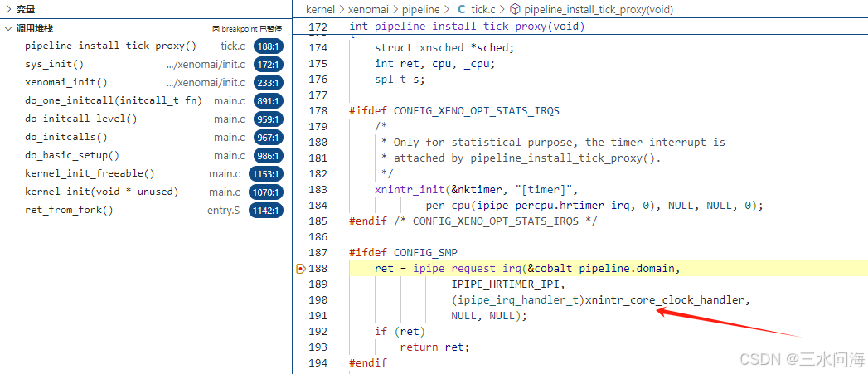The height and width of the screenshot is (374, 868).
Task: Select ret_from_fork() stack frame
Action: (146, 211)
